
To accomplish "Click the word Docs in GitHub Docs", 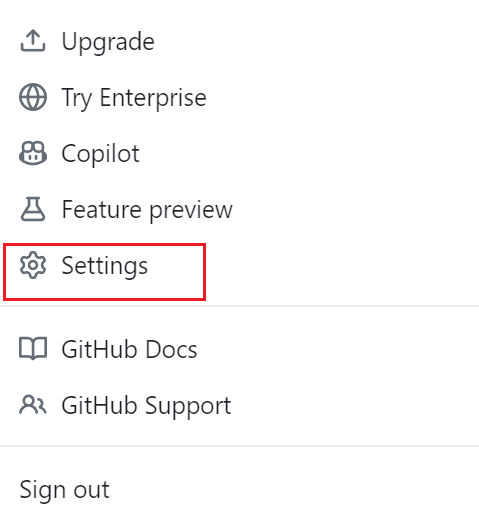I will tap(171, 349).
